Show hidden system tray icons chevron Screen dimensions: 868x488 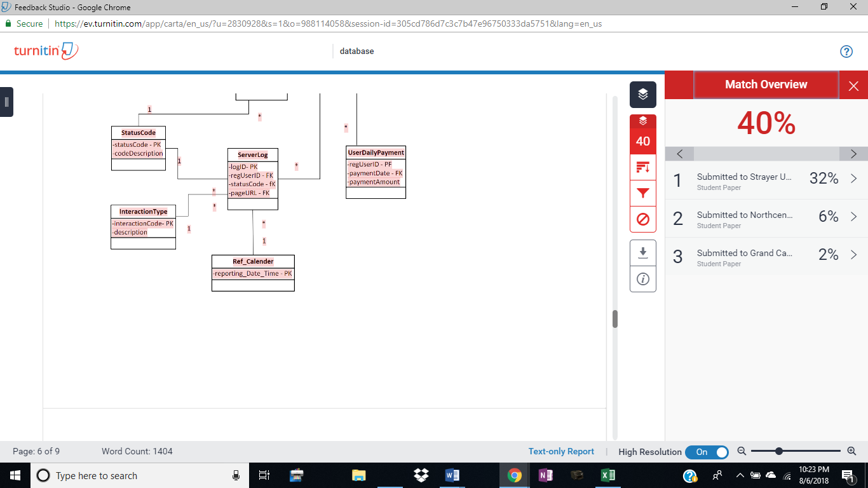740,475
